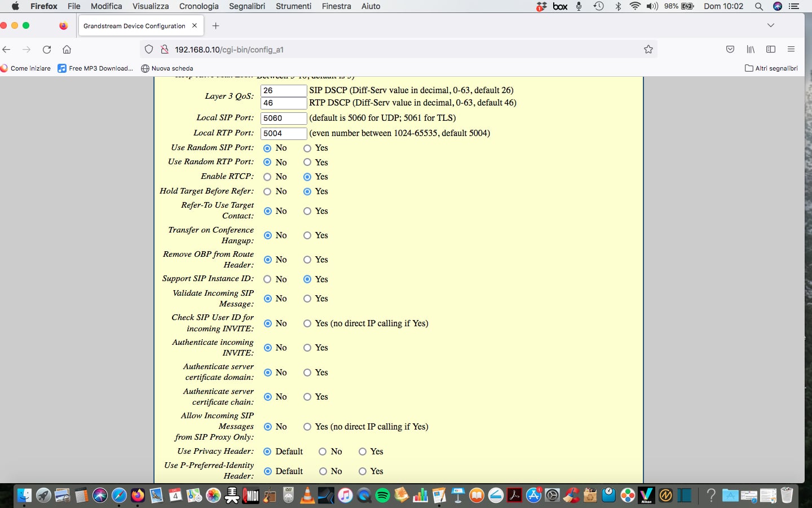812x508 pixels.
Task: Go to Firefox home page
Action: (x=67, y=50)
